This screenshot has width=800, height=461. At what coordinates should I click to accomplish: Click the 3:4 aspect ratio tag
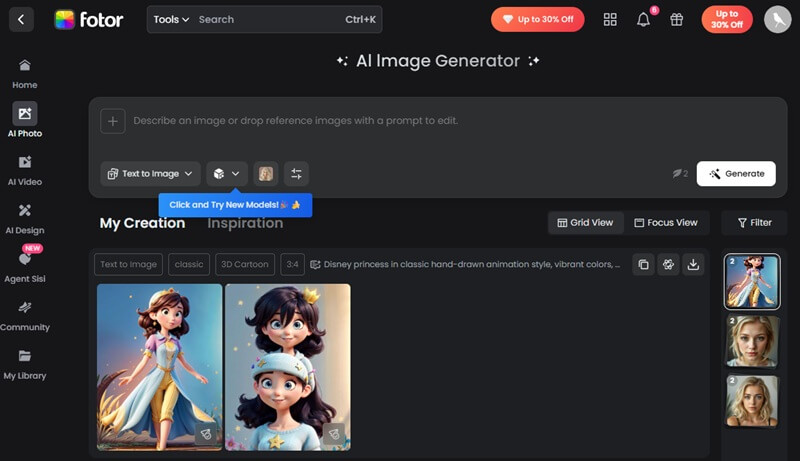click(292, 264)
